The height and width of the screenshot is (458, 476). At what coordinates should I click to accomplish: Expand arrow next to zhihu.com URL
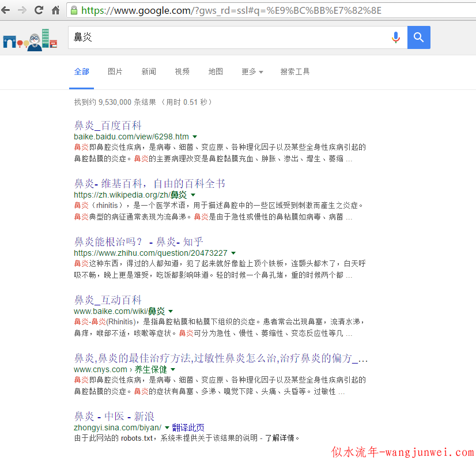click(x=233, y=253)
